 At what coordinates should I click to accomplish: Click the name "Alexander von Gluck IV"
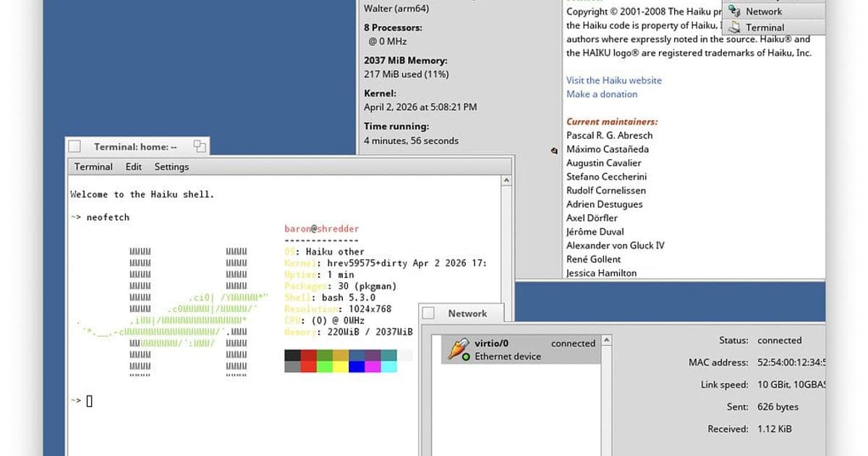(616, 245)
